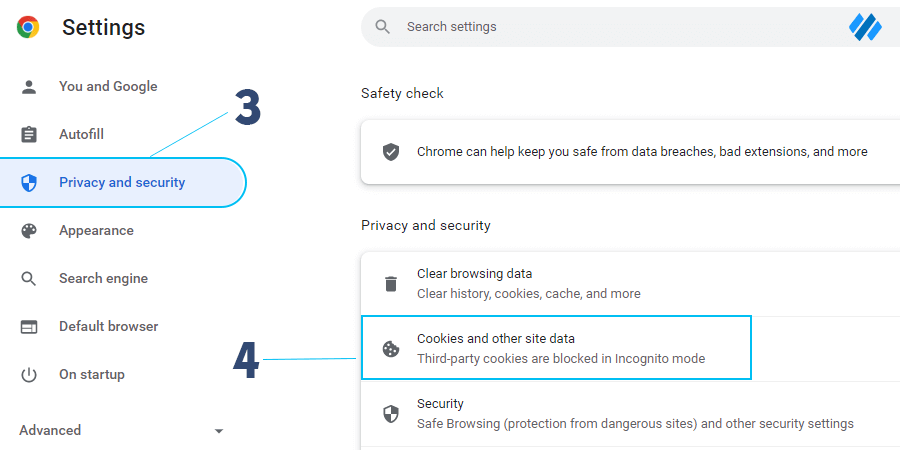Go to Appearance settings
The image size is (900, 450).
96,231
